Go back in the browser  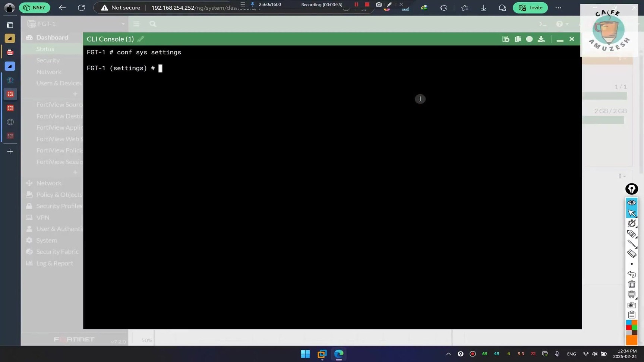[x=62, y=7]
